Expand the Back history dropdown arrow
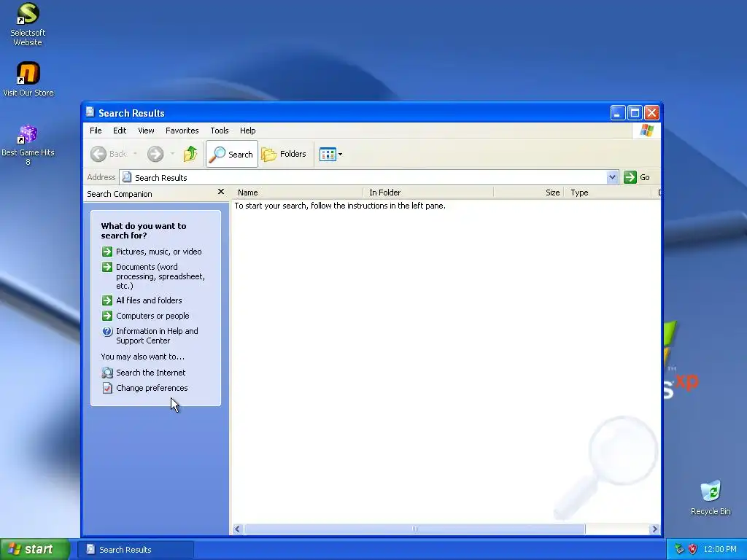Screen dimensions: 747x560 pos(135,154)
